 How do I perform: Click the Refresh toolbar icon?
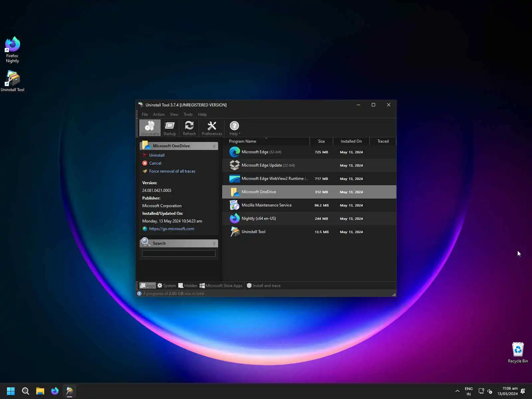pos(189,128)
